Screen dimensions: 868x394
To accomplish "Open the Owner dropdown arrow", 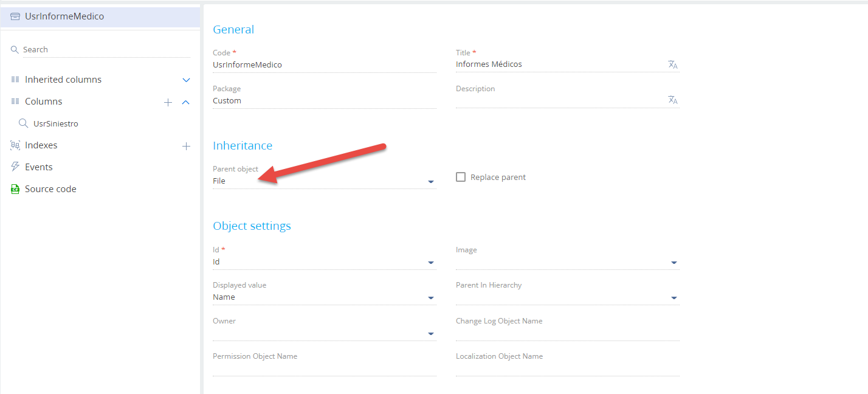I will tap(431, 334).
